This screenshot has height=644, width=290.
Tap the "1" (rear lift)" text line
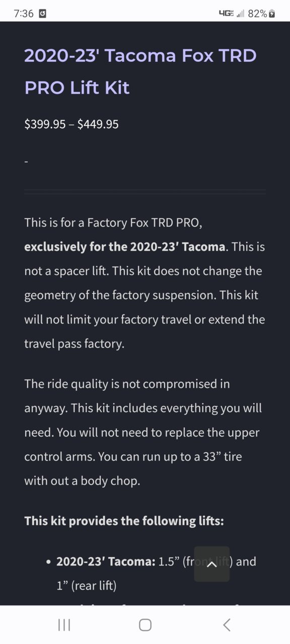(86, 585)
